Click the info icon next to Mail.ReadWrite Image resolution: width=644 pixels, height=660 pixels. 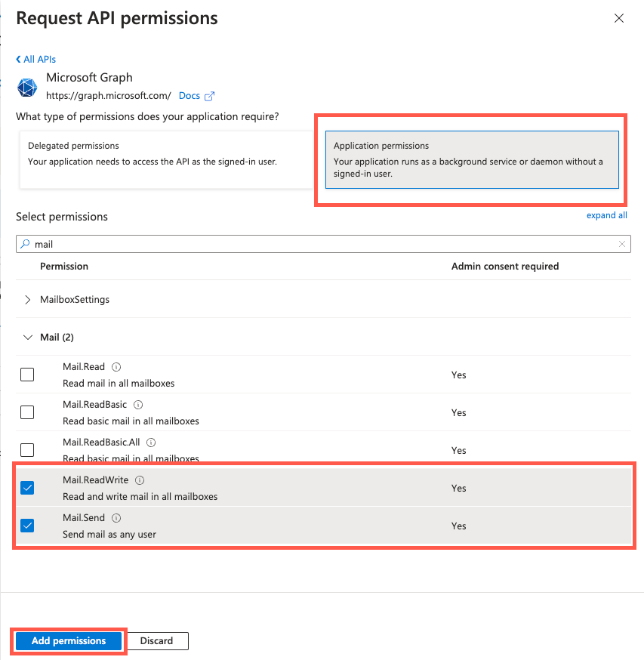tap(140, 480)
